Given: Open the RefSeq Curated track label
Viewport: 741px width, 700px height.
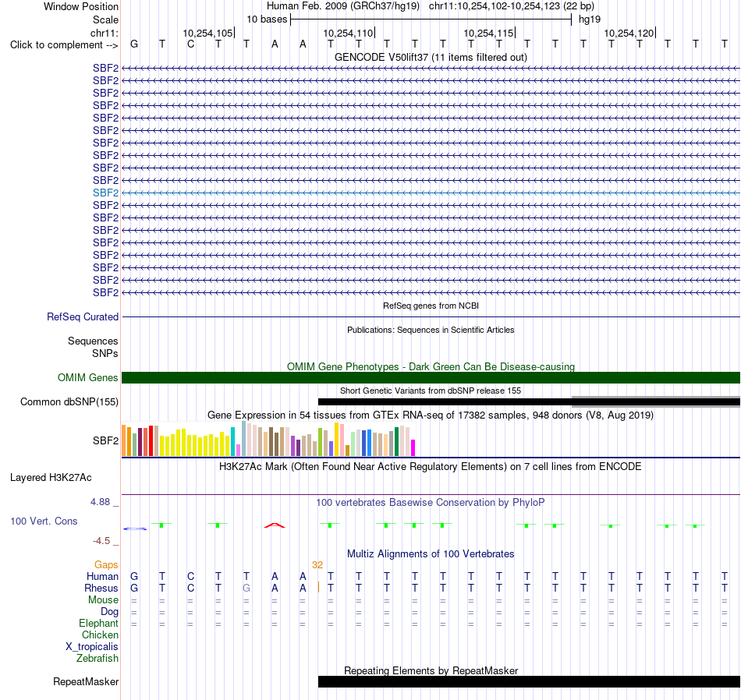Looking at the screenshot, I should 83,317.
